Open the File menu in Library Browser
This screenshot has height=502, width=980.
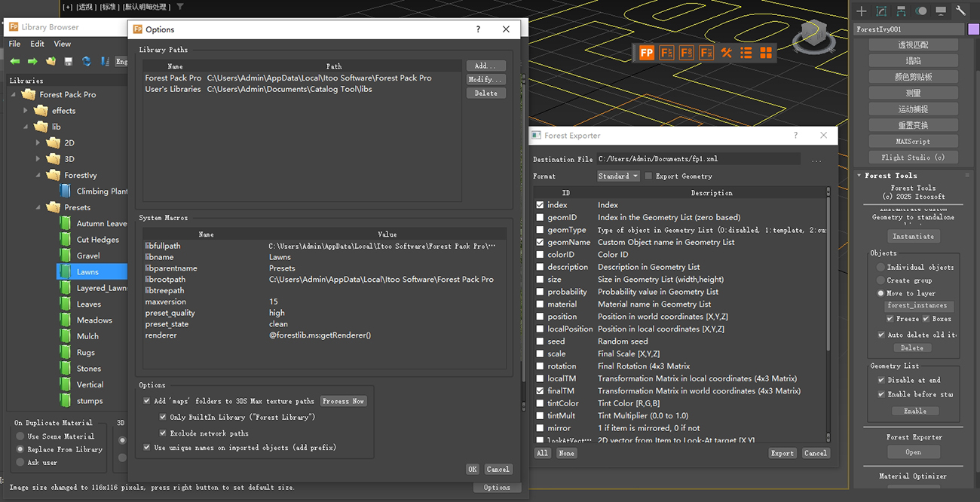[15, 44]
